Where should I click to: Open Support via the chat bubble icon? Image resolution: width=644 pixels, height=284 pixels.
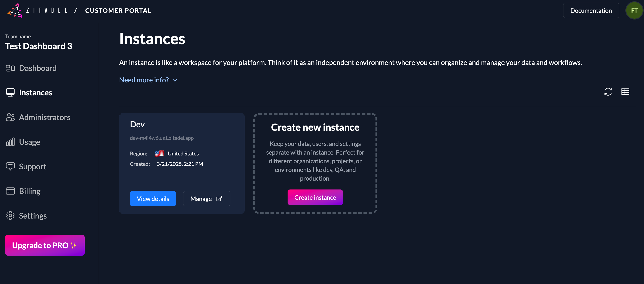(10, 166)
